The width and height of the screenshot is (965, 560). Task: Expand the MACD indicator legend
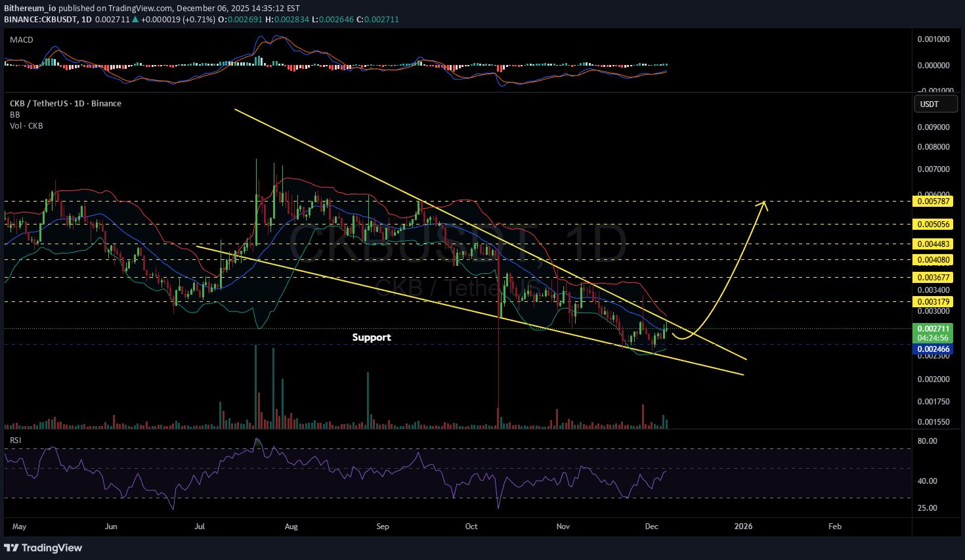pos(22,40)
